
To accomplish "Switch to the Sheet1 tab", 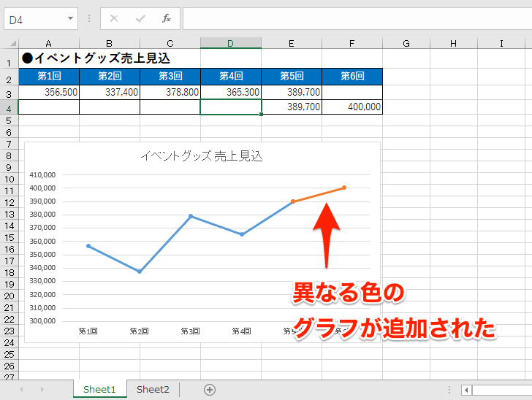I will point(99,389).
